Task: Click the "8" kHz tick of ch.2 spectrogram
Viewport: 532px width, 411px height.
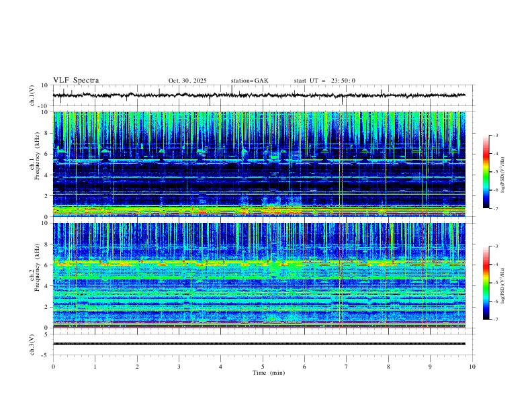Action: pos(46,244)
